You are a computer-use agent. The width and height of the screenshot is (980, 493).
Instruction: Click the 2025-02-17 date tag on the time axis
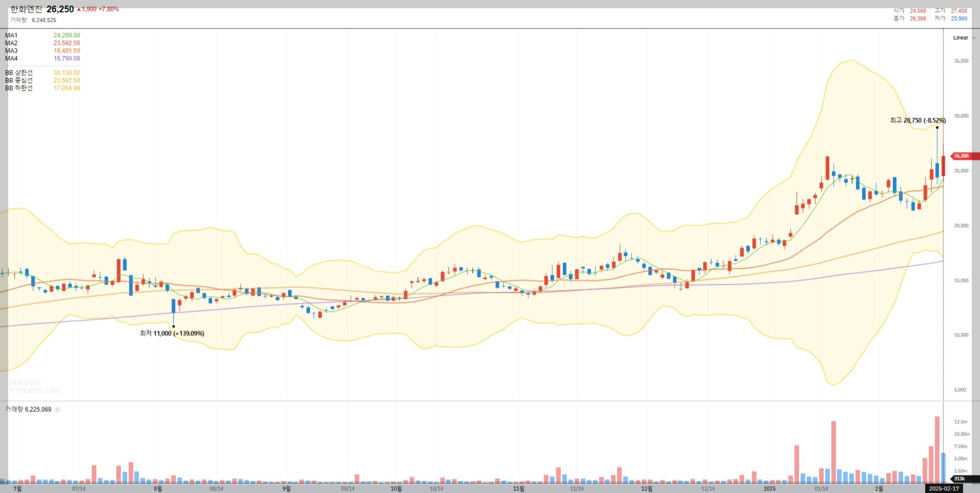[944, 489]
